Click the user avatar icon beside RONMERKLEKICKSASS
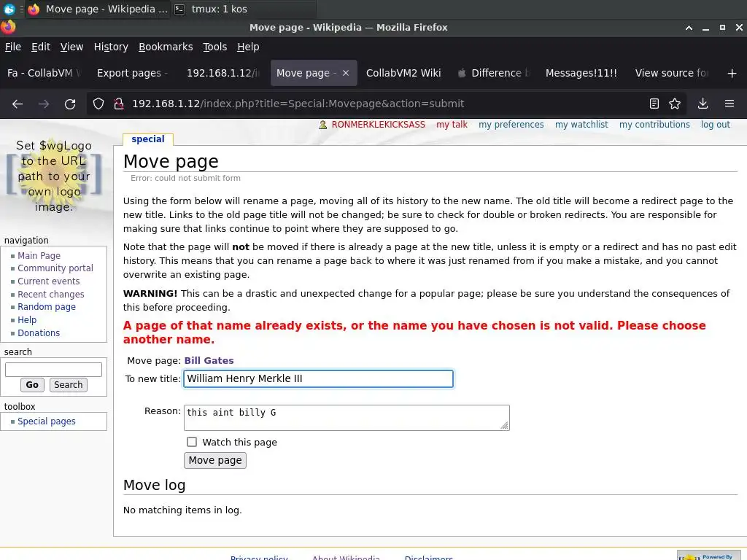 tap(323, 125)
